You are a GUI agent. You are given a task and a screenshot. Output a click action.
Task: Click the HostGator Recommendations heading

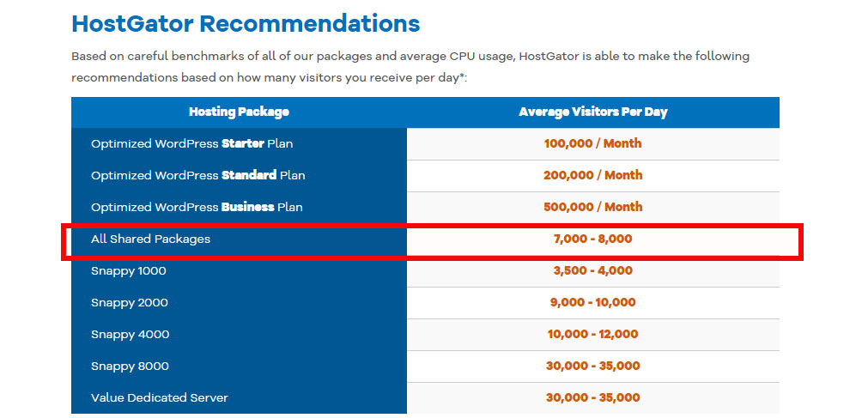[246, 24]
